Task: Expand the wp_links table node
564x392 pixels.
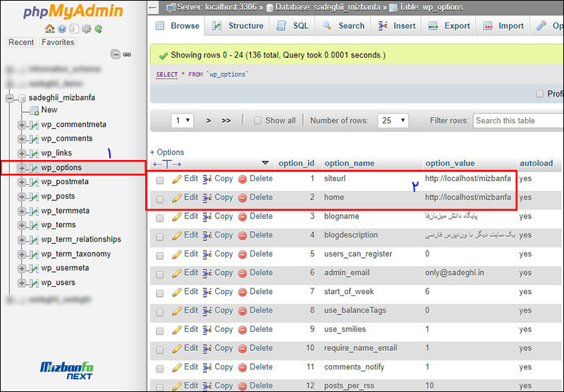Action: coord(22,154)
